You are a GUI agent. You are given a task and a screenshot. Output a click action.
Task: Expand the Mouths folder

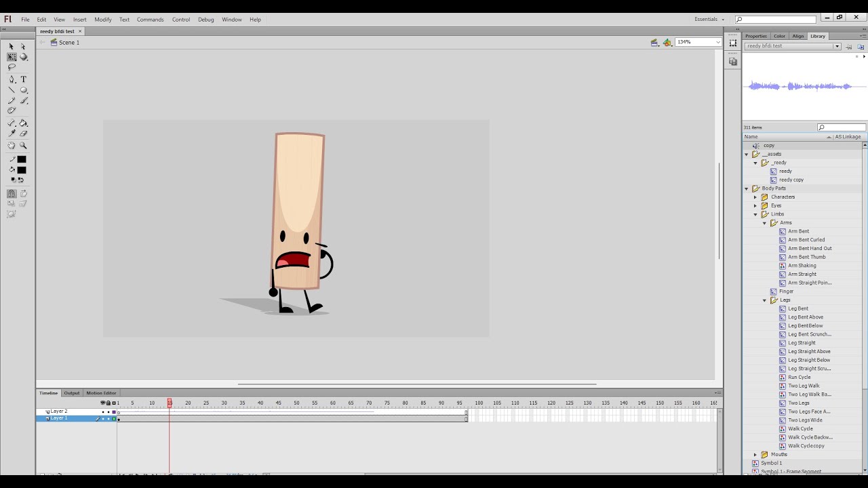click(755, 455)
